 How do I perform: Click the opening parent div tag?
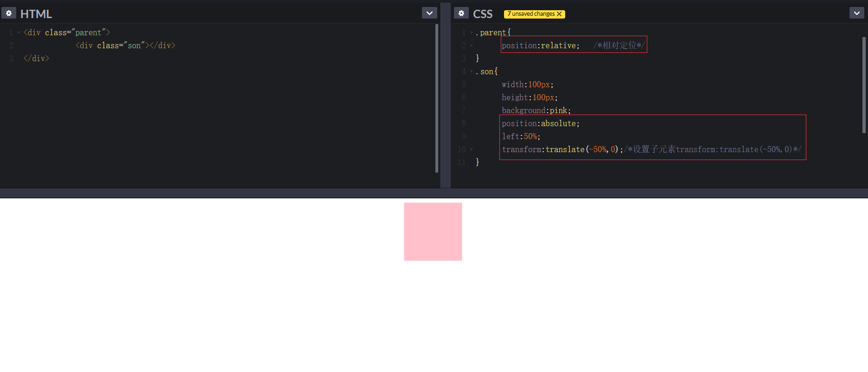click(x=67, y=32)
